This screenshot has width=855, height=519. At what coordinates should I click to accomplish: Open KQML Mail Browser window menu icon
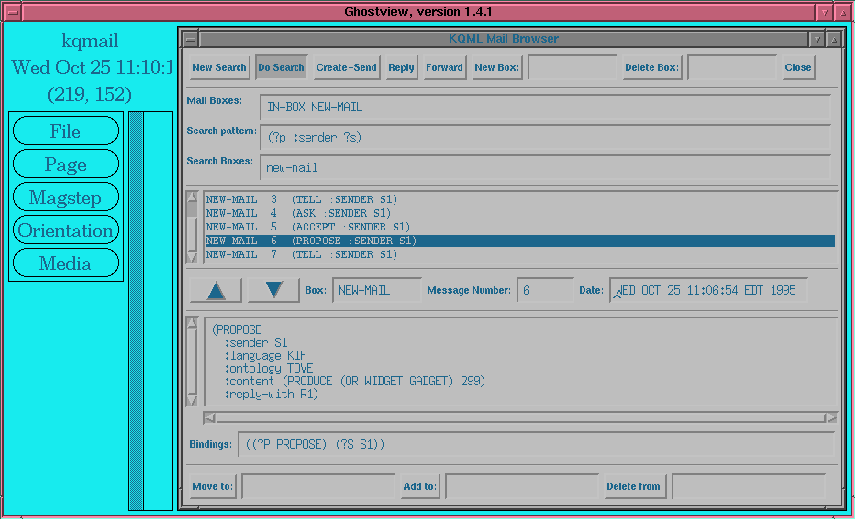[x=190, y=39]
